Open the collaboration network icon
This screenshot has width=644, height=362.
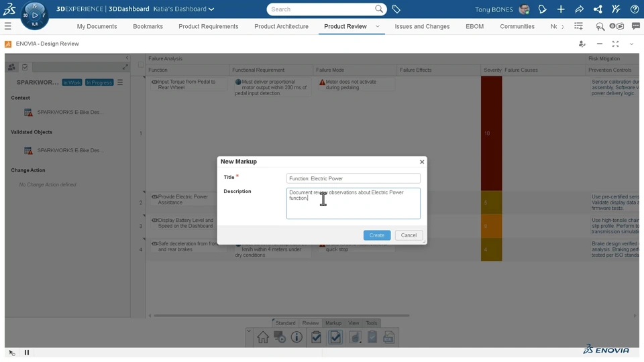[x=598, y=9]
